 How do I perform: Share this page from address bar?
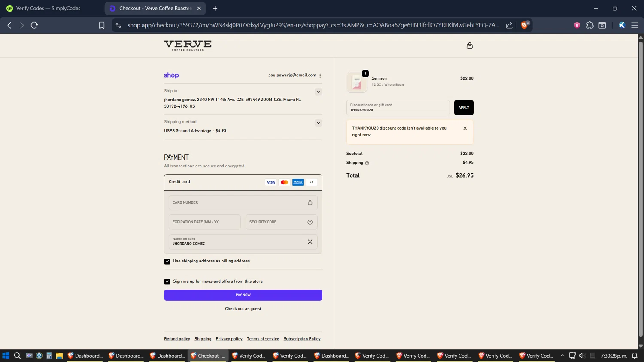(509, 25)
